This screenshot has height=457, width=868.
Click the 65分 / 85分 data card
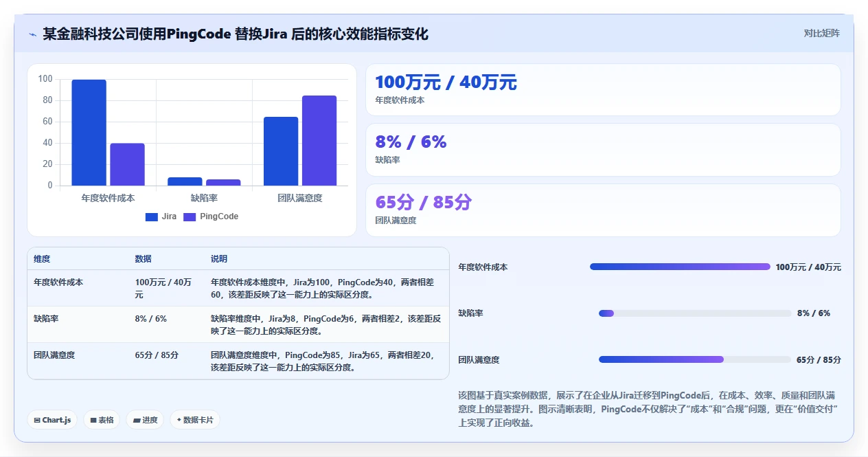(x=603, y=210)
